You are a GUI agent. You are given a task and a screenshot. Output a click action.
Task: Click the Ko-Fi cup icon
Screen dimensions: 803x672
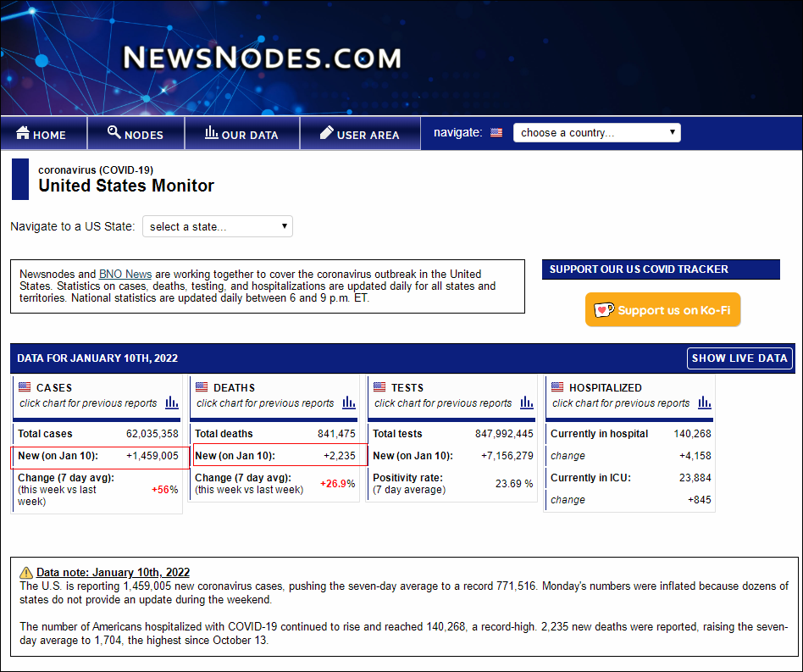click(x=604, y=310)
